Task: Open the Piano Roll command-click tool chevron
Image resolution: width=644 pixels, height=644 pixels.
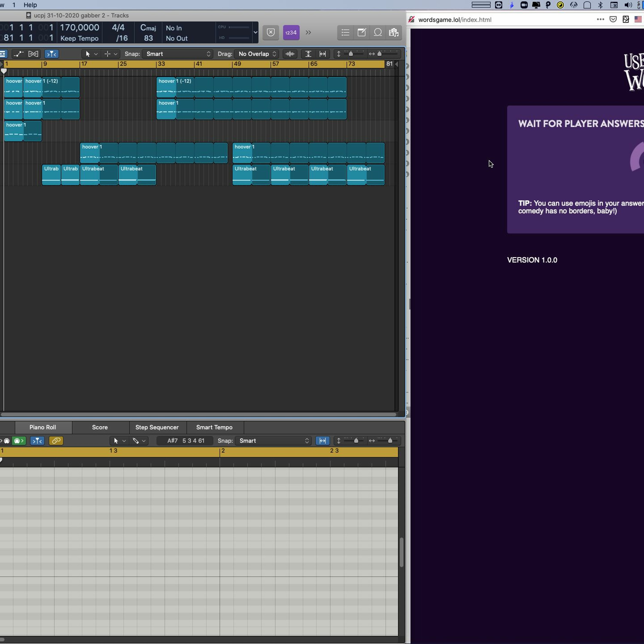Action: pyautogui.click(x=144, y=441)
